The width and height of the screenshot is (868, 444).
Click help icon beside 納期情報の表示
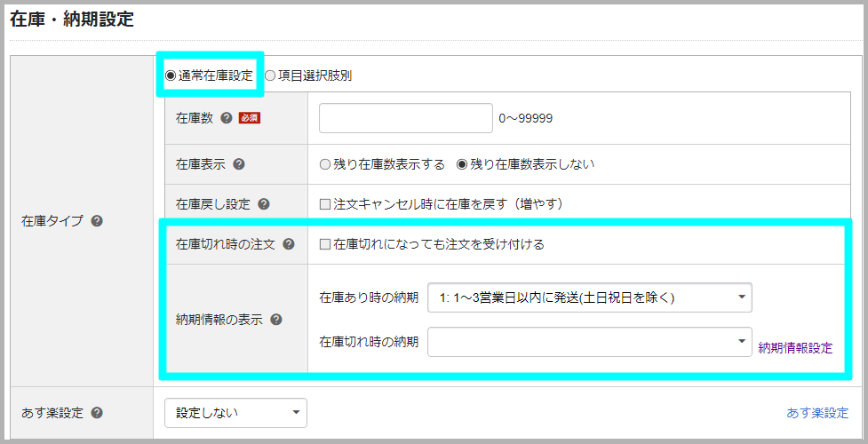276,320
